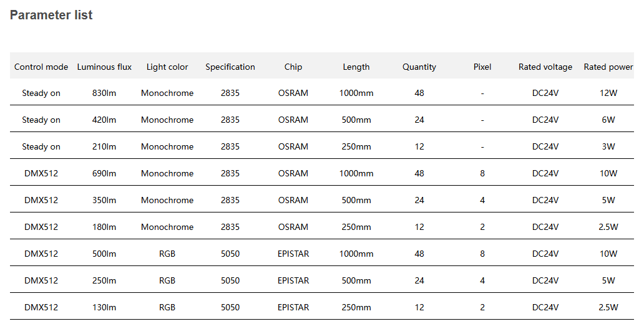This screenshot has height=334, width=644.
Task: Select the Chip column header
Action: pos(293,67)
